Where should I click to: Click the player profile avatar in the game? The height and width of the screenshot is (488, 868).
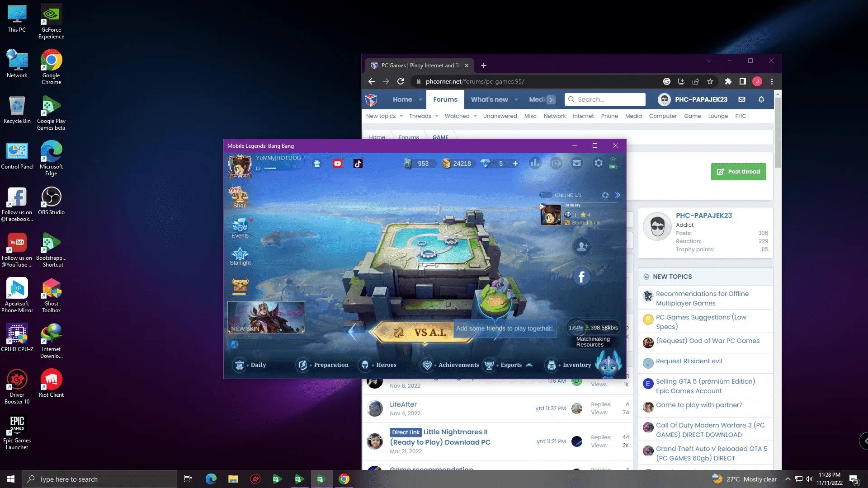coord(240,166)
